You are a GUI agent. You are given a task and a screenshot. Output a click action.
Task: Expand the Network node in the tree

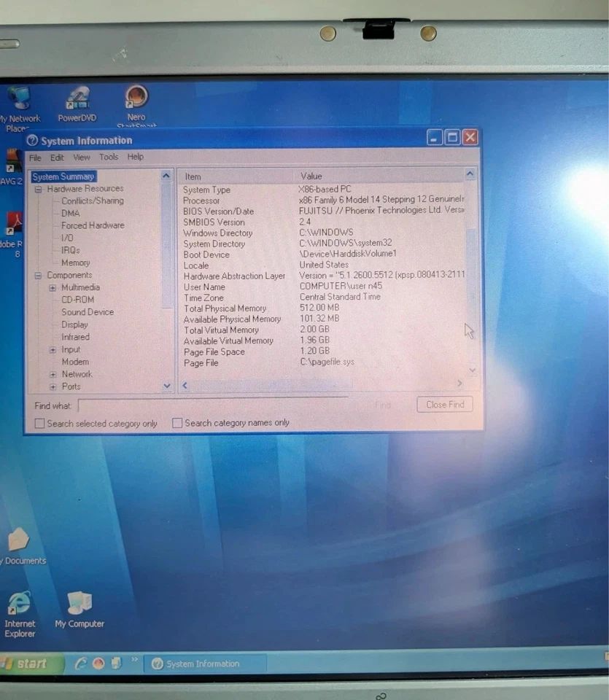tap(52, 373)
